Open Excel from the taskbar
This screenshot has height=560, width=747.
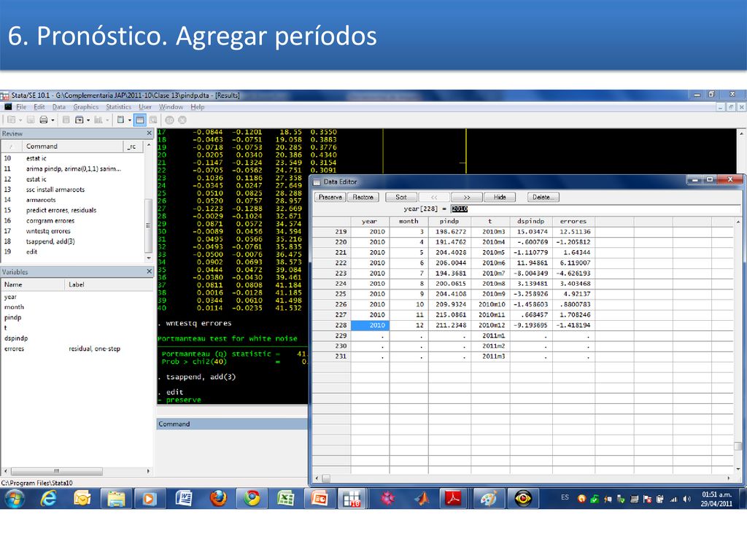click(285, 499)
